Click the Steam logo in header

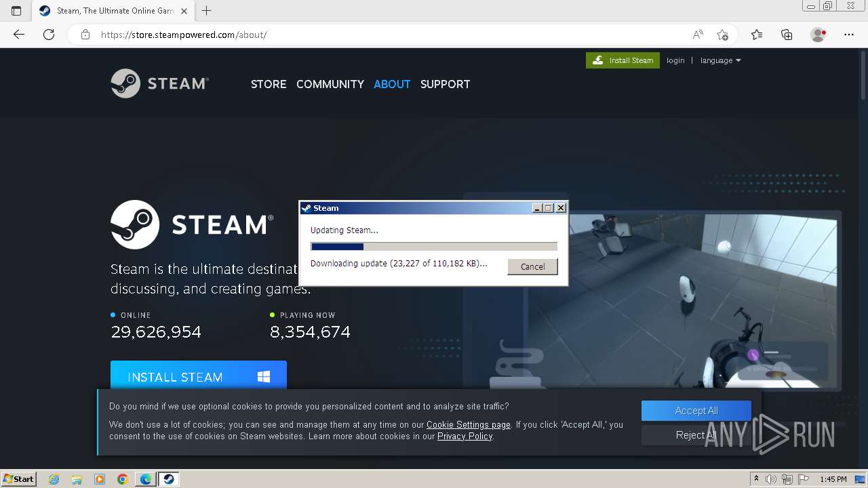[x=159, y=83]
